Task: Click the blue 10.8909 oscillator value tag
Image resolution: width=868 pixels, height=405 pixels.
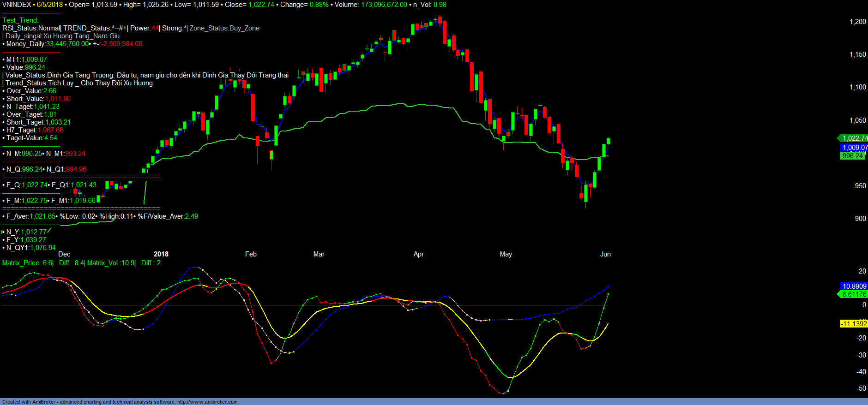Action: (854, 286)
